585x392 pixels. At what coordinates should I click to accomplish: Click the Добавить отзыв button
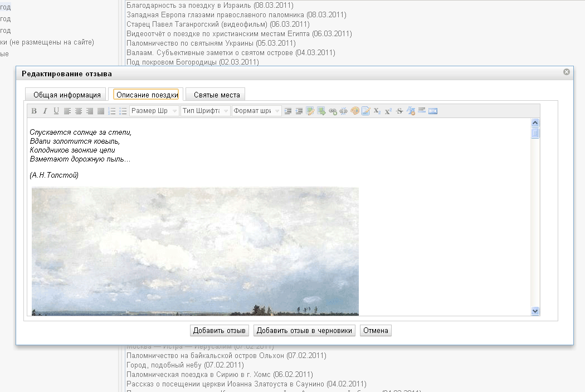coord(219,331)
